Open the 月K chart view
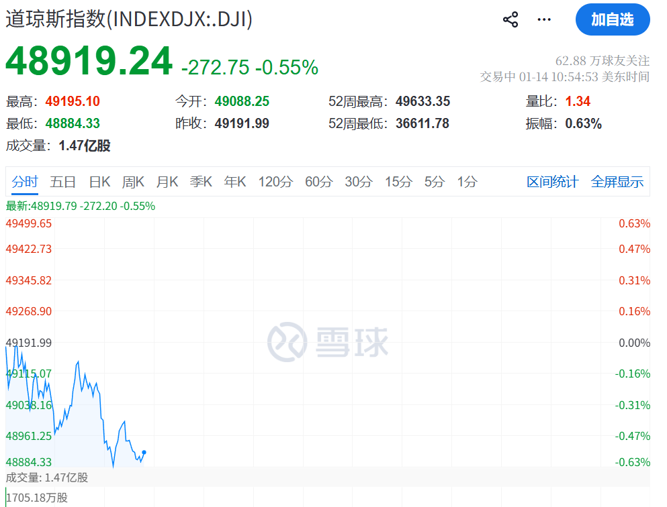Image resolution: width=667 pixels, height=507 pixels. [x=166, y=181]
